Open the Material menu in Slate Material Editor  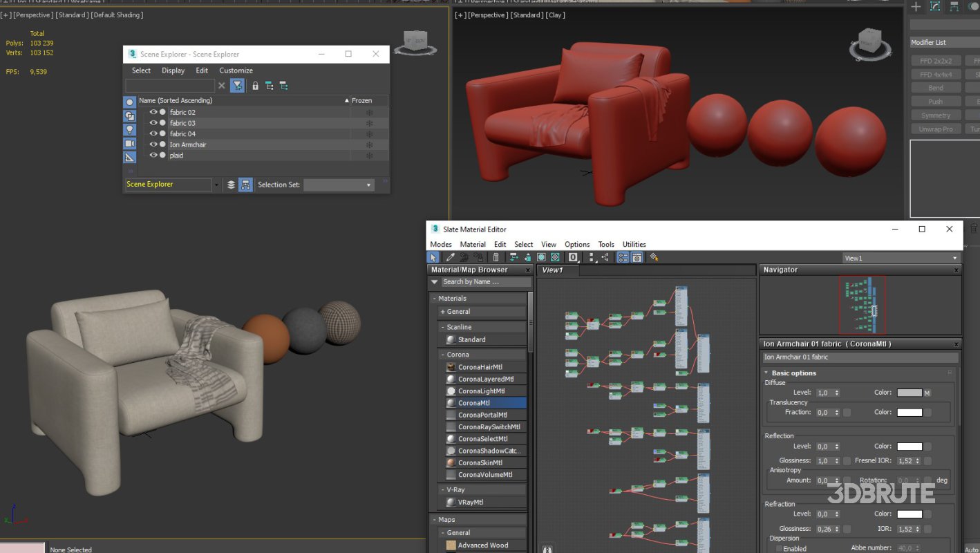(x=473, y=244)
